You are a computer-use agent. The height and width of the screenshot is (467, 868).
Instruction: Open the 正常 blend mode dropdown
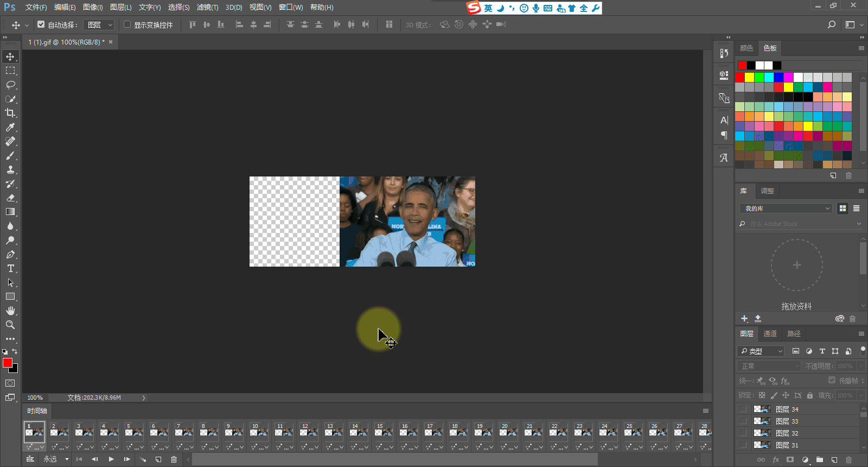coord(769,366)
